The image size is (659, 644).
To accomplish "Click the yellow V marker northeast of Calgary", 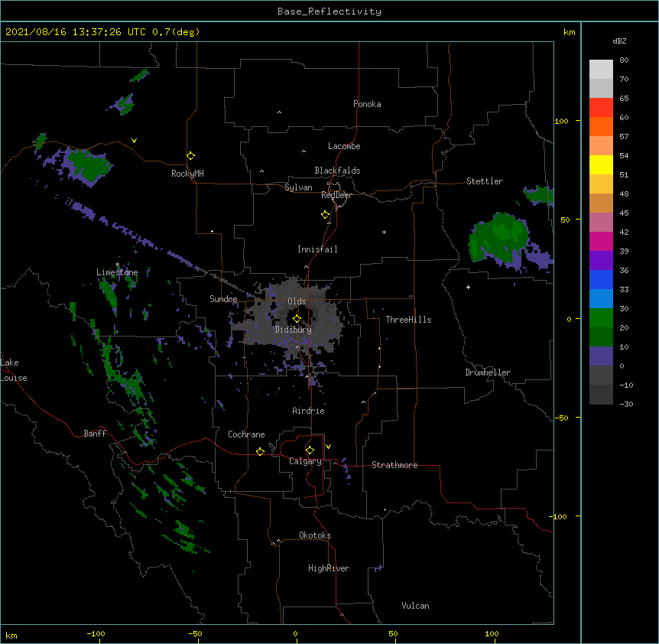I will (328, 447).
